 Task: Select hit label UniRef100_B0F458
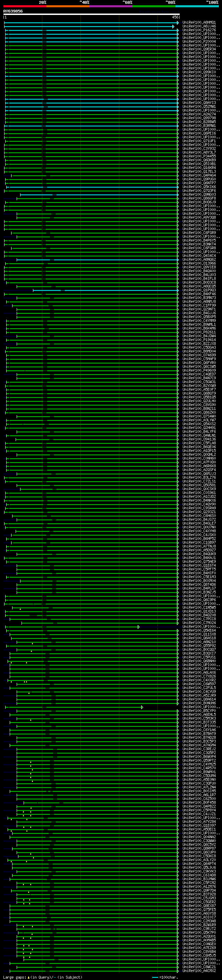tap(199, 802)
